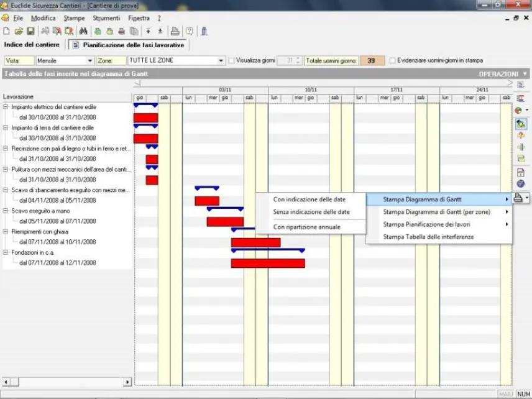This screenshot has height=399, width=532.
Task: Check Evidenziare uomini-giorni in stampa
Action: (393, 61)
